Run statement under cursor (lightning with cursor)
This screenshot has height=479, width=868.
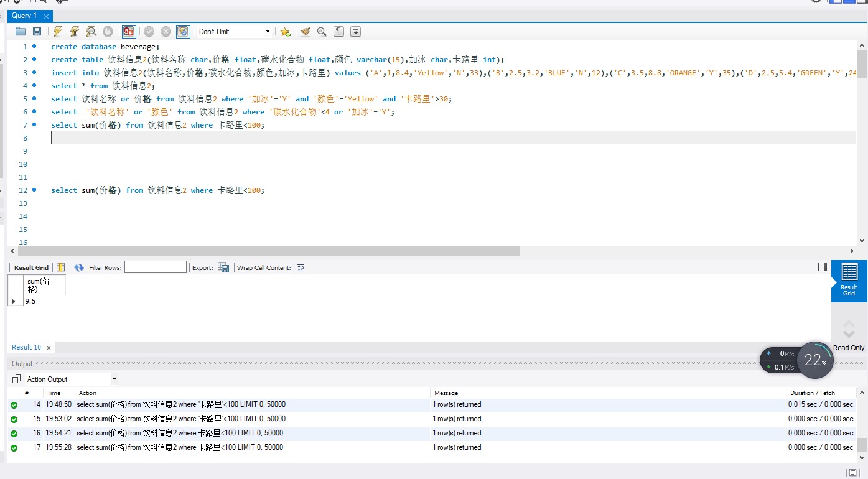click(75, 32)
